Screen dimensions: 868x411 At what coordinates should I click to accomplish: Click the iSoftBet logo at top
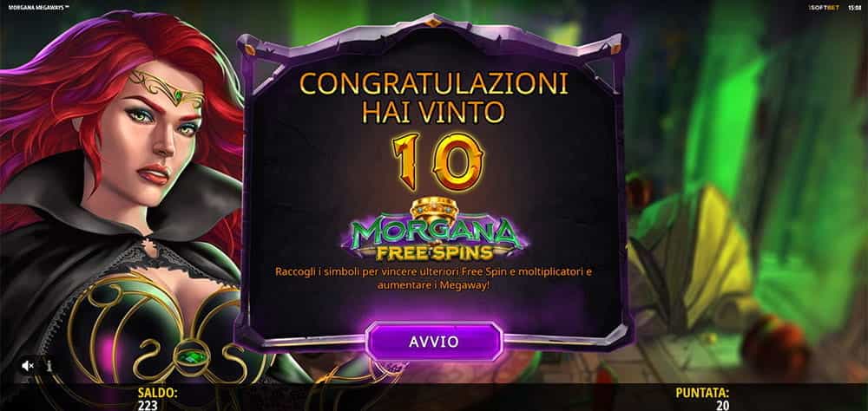coord(825,8)
